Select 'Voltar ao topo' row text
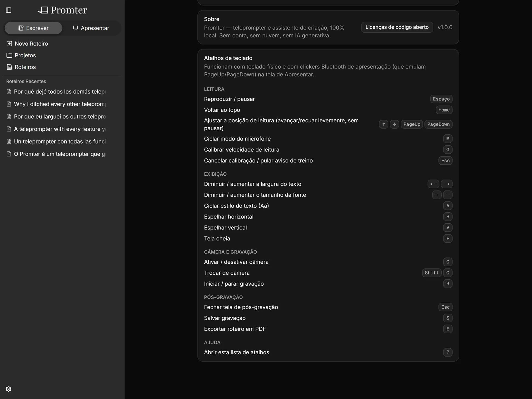 pos(222,110)
